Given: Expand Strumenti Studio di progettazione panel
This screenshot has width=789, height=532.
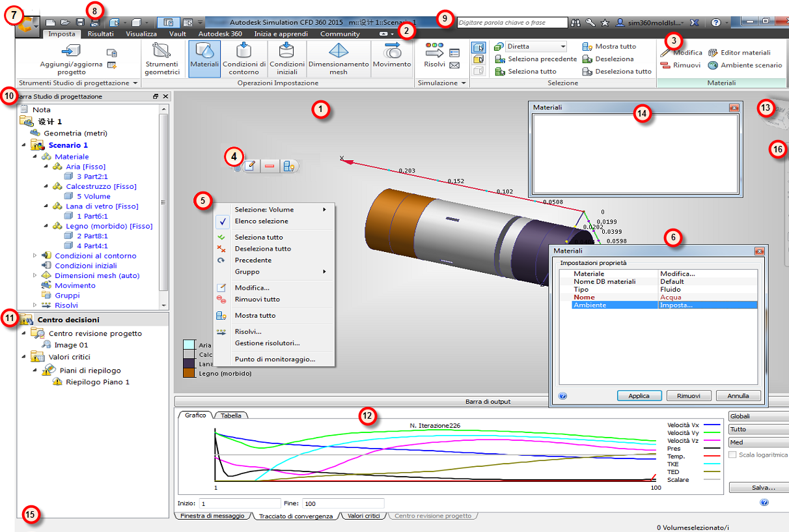Looking at the screenshot, I should point(78,83).
